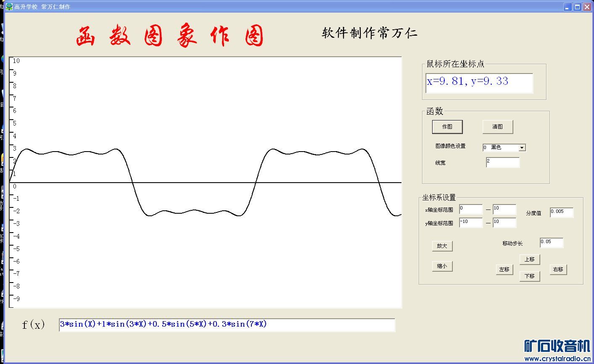Click the mouse coordinate display box
This screenshot has width=594, height=364.
coord(479,83)
